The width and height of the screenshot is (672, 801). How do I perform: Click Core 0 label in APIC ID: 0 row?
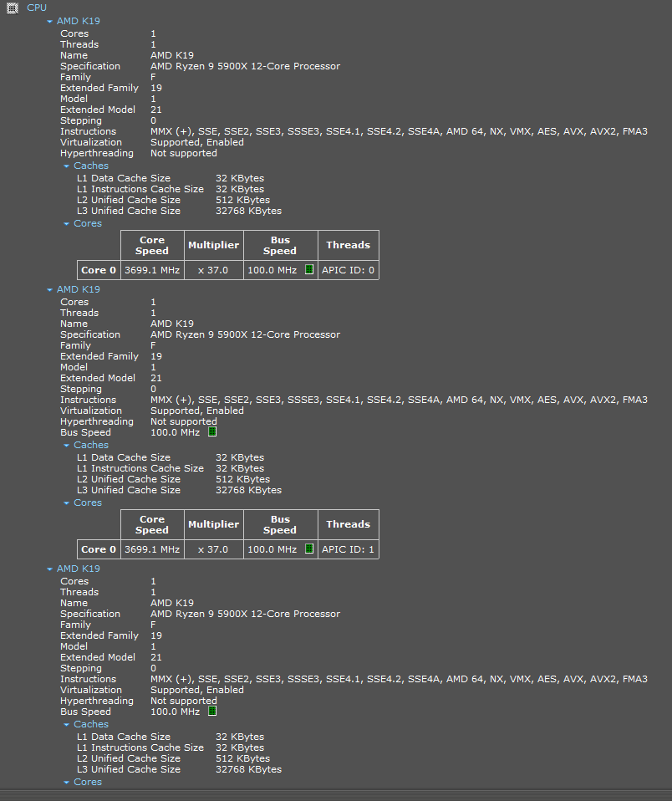(99, 270)
